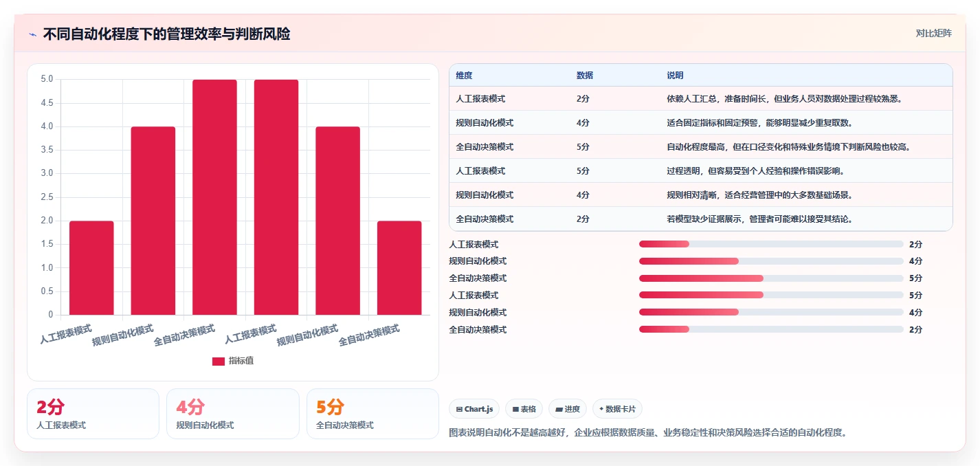Screen dimensions: 980x466
Task: Click the 4.5 tick on the y-axis
Action: (47, 102)
